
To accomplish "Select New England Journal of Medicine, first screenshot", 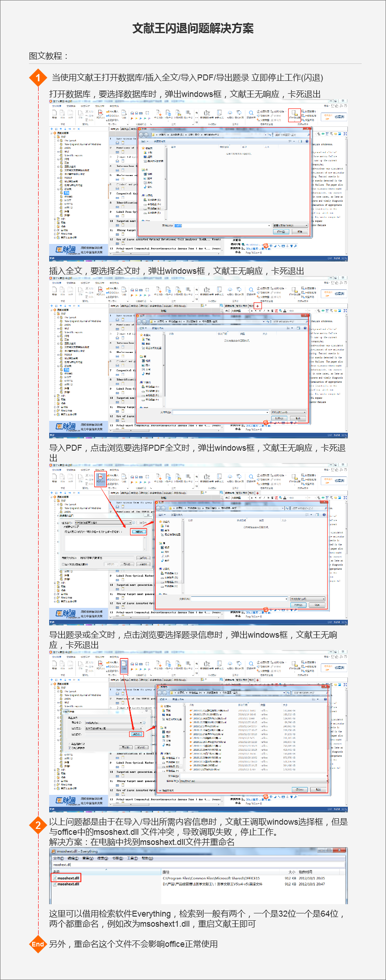I will pyautogui.click(x=83, y=144).
